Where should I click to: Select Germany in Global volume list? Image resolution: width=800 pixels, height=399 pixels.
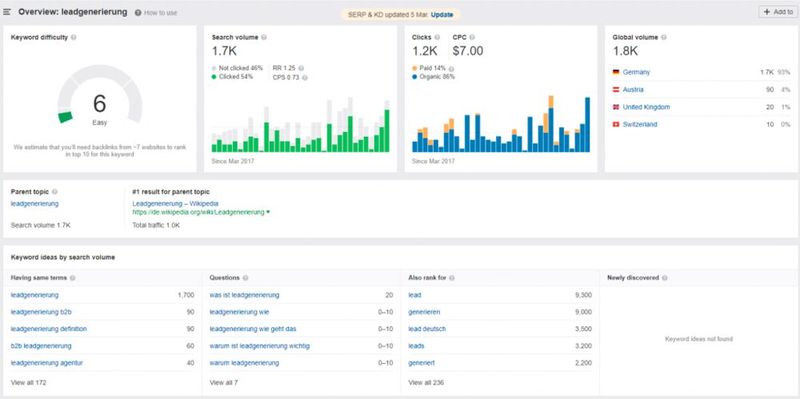click(x=636, y=72)
